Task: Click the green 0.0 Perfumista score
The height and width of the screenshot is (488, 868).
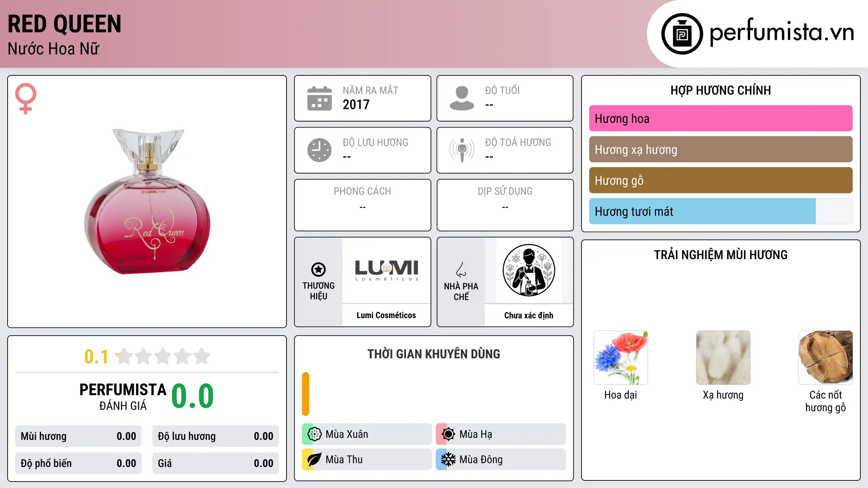Action: coord(192,396)
